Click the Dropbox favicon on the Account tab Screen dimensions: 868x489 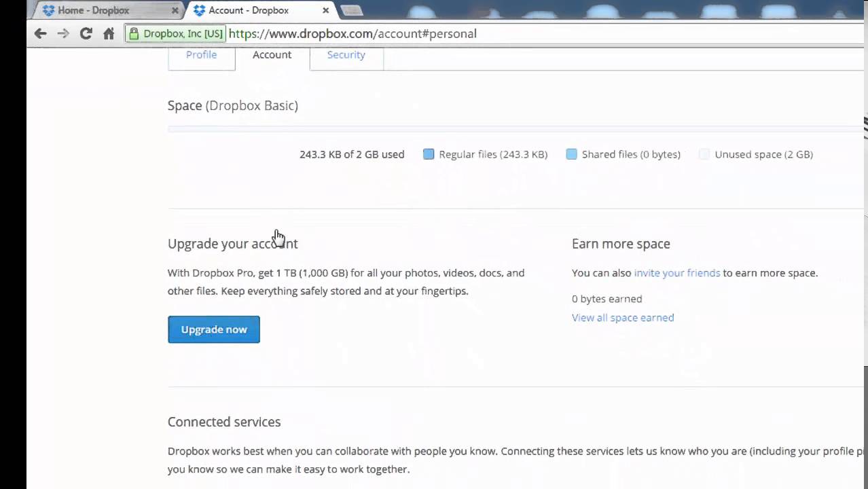click(x=199, y=10)
